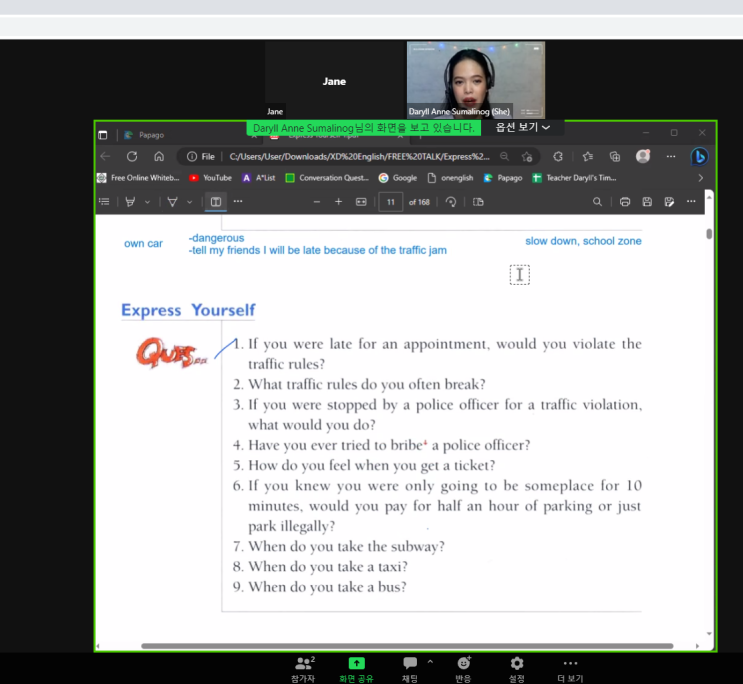This screenshot has height=684, width=743.
Task: Toggle the PDF add text tool
Action: click(x=216, y=202)
